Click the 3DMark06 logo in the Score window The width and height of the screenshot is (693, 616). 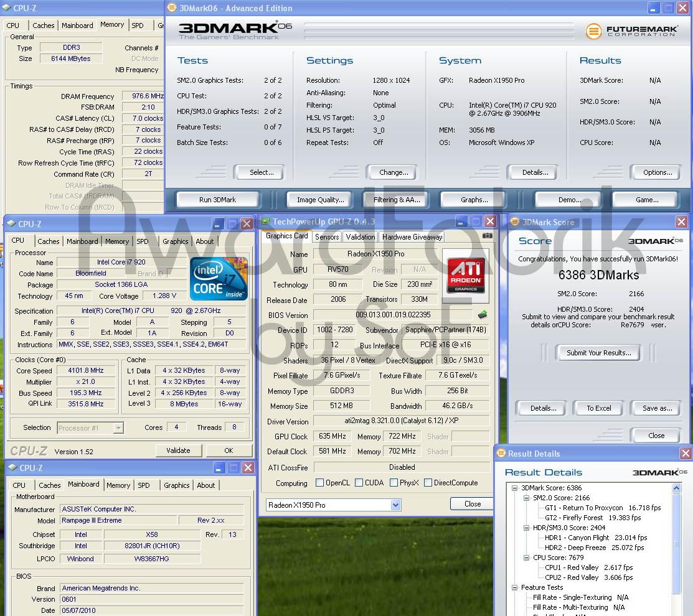656,241
